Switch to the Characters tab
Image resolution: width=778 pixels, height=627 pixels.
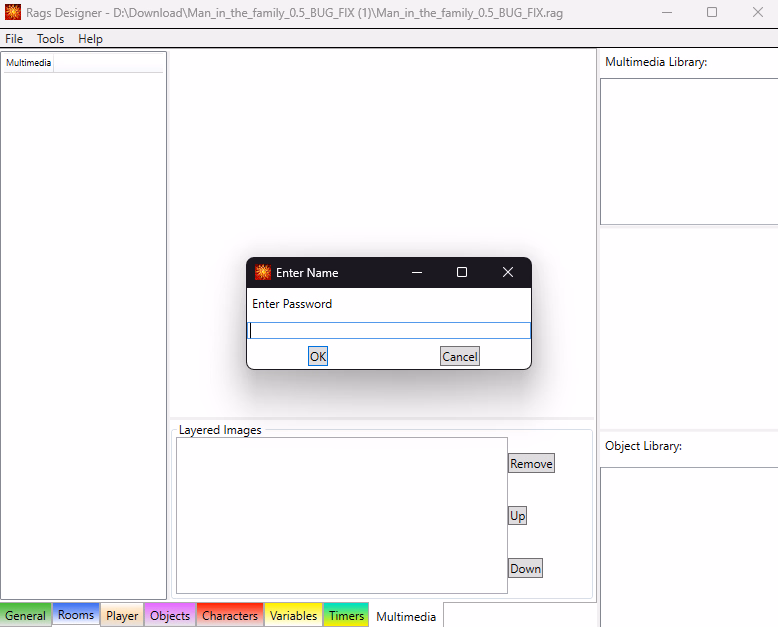pos(230,616)
